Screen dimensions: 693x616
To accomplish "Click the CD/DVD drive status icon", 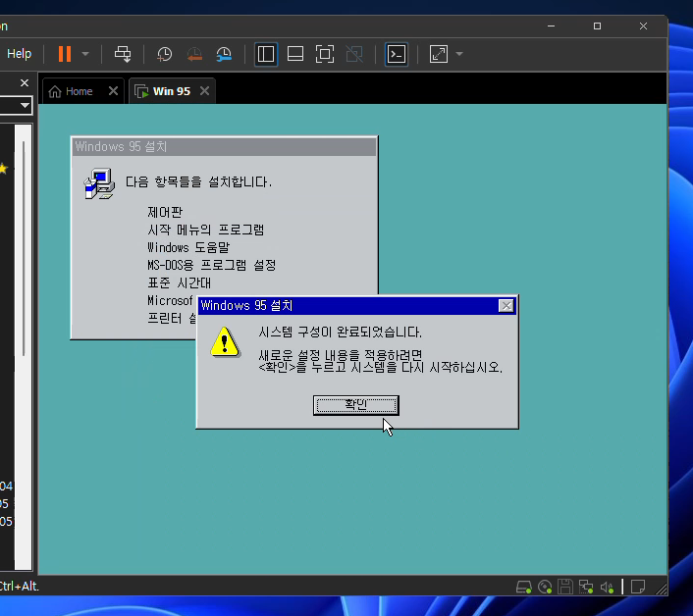I will tap(545, 587).
